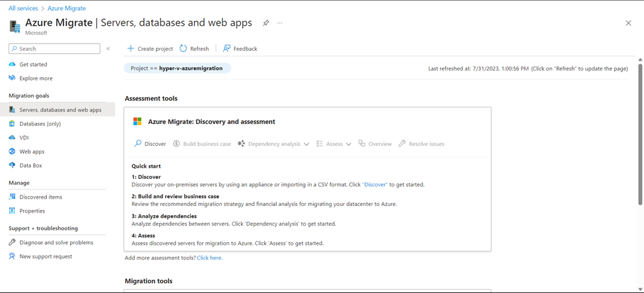
Task: Select the Discover magnifier icon
Action: (x=138, y=144)
